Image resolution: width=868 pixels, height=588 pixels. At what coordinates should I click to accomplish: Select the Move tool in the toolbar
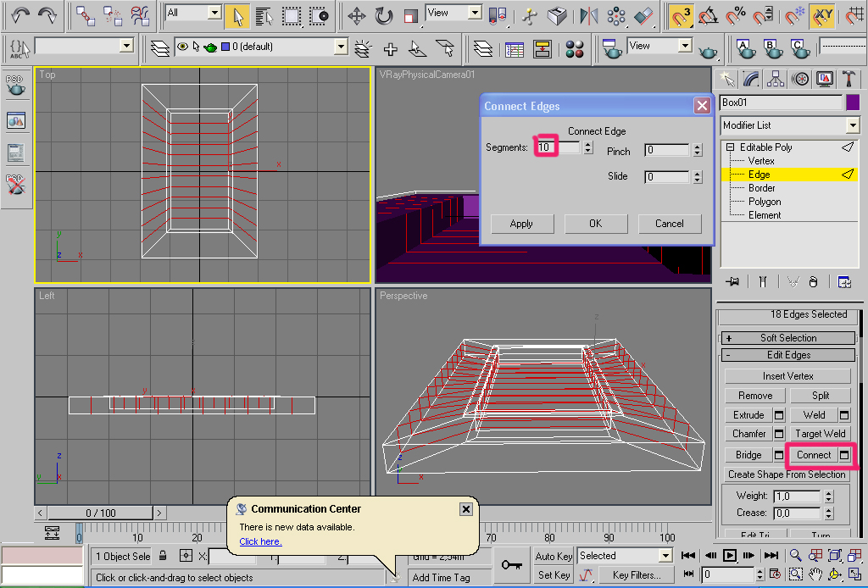357,15
